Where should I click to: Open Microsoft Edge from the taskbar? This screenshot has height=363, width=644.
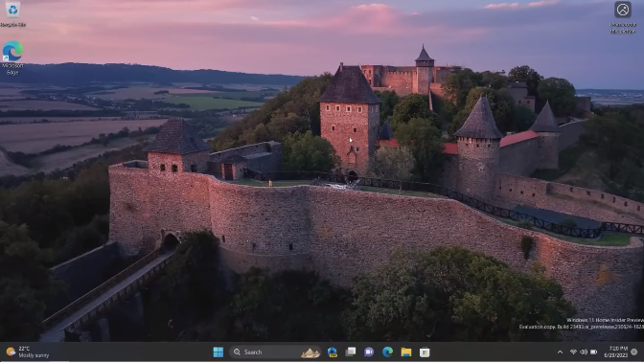click(x=387, y=352)
